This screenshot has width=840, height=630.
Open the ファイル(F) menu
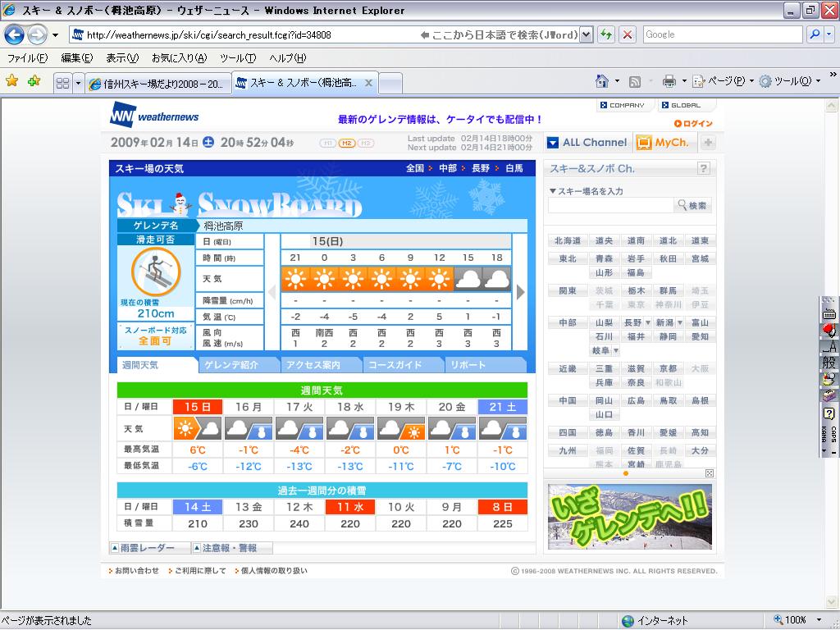[27, 58]
